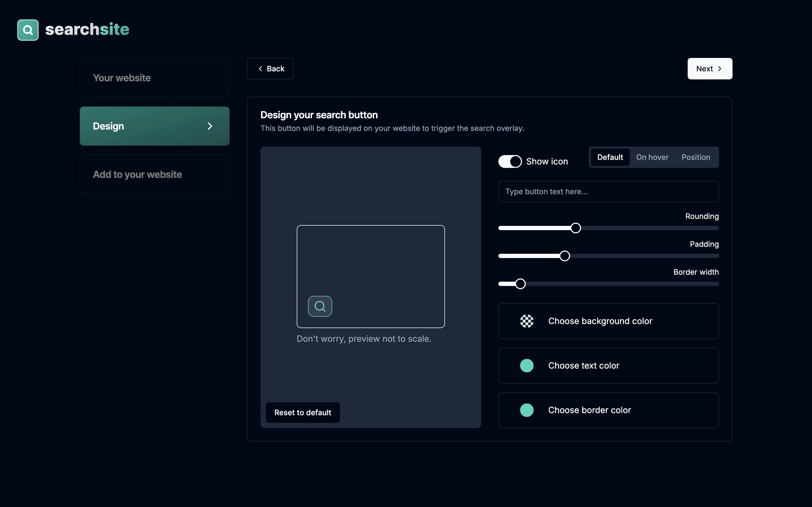Click the search icon in the preview box
This screenshot has height=507, width=812.
(320, 306)
